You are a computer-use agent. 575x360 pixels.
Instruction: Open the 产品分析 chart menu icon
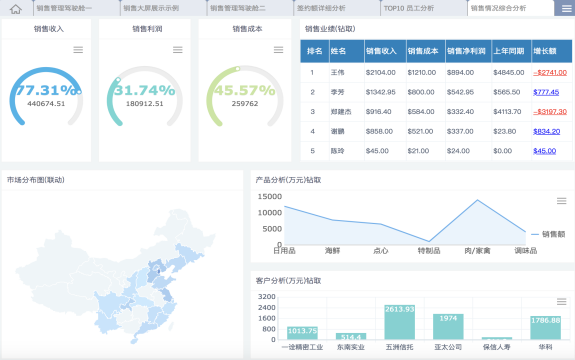[561, 201]
